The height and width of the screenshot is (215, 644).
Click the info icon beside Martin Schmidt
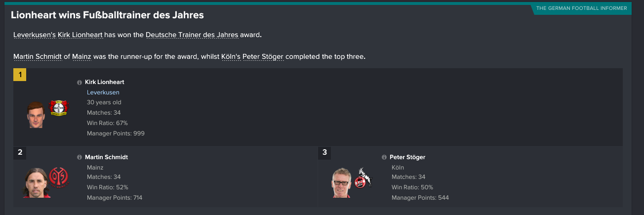pos(80,157)
